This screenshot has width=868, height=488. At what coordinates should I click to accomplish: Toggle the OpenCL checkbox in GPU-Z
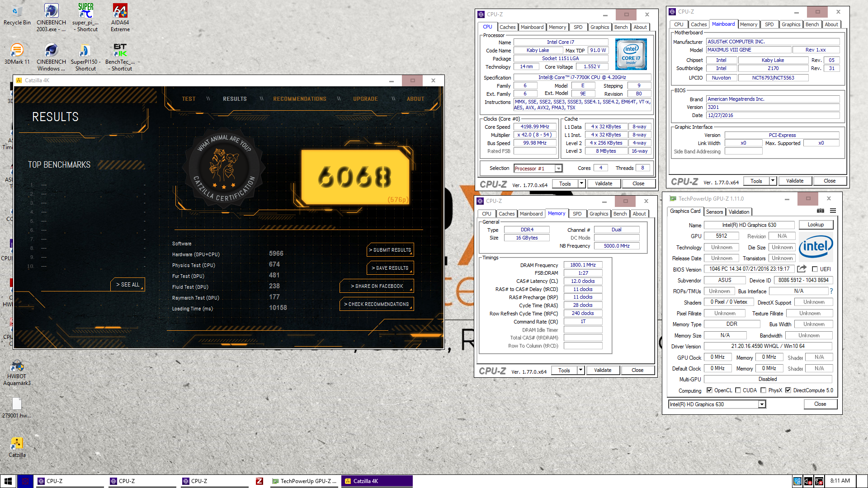coord(709,390)
